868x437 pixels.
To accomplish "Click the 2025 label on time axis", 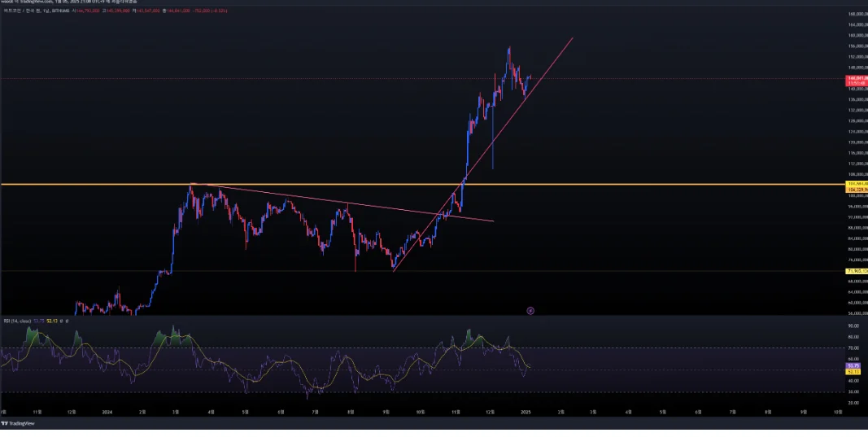I will tap(526, 412).
